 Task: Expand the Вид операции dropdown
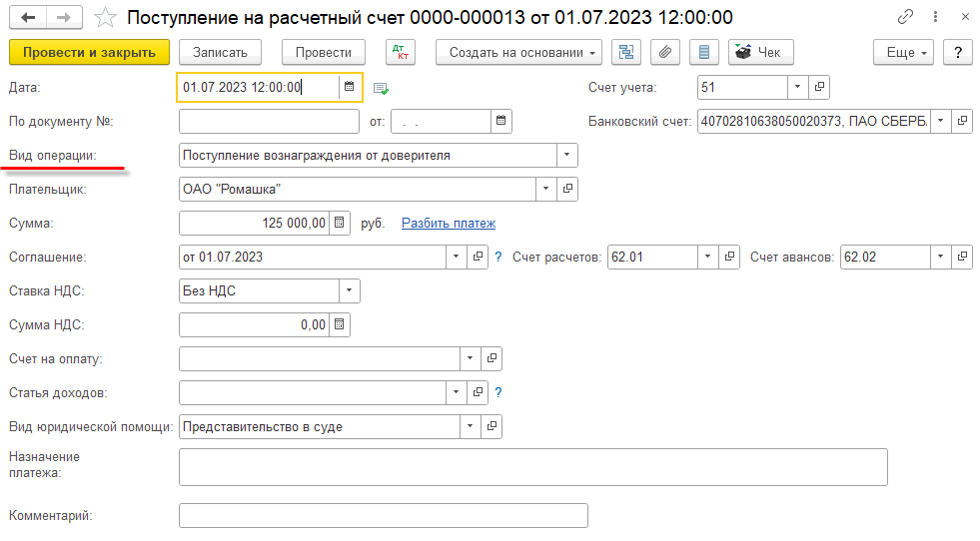pos(567,155)
